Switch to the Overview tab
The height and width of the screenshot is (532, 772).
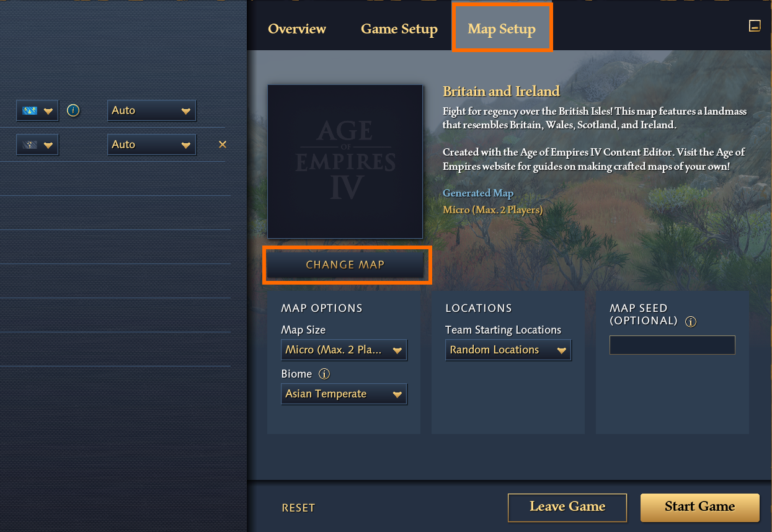[297, 29]
